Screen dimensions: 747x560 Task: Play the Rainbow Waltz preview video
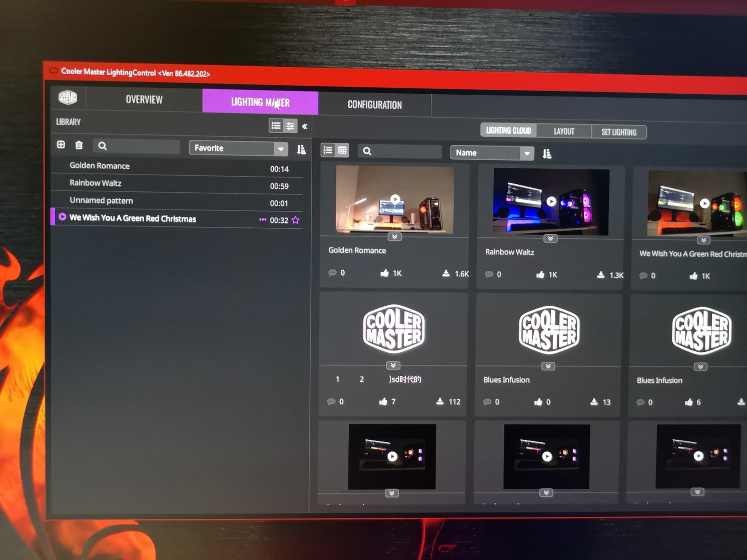pos(551,201)
